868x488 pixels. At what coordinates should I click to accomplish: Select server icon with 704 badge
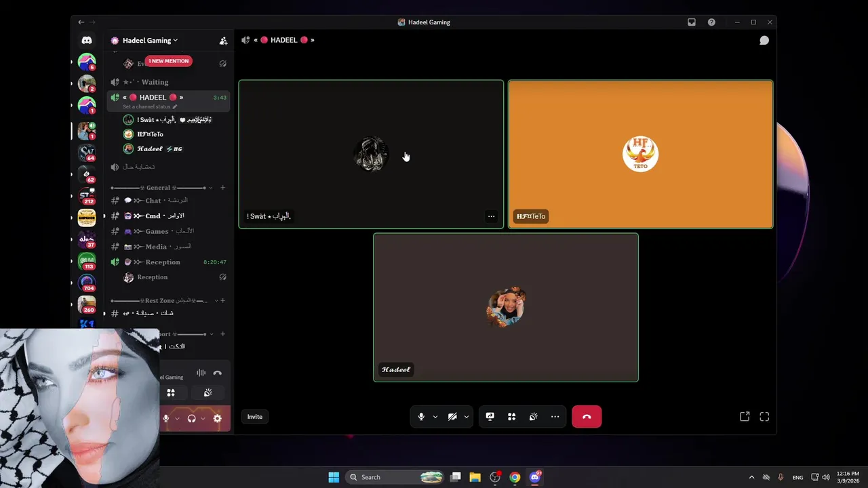87,283
